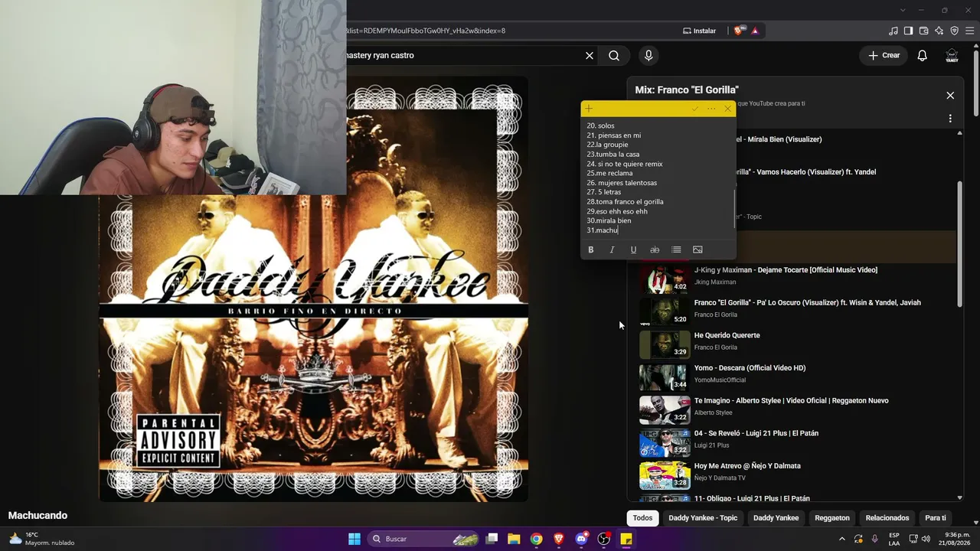The height and width of the screenshot is (551, 980).
Task: Close the yellow sticky note
Action: [x=727, y=109]
